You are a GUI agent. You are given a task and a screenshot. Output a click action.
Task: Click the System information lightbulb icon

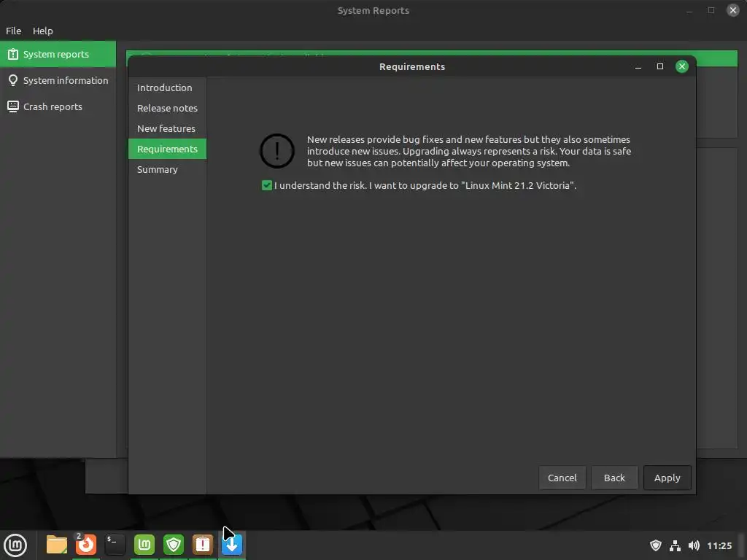13,80
